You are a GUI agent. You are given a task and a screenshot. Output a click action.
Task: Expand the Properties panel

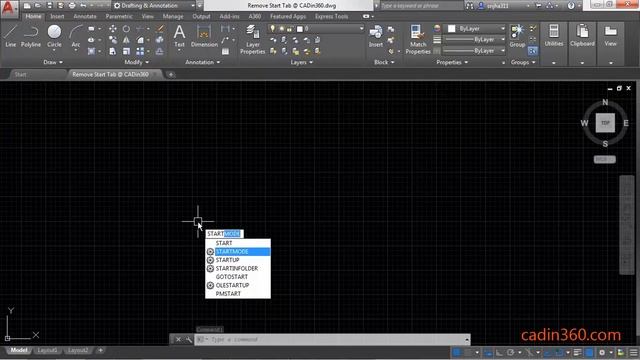coord(452,62)
